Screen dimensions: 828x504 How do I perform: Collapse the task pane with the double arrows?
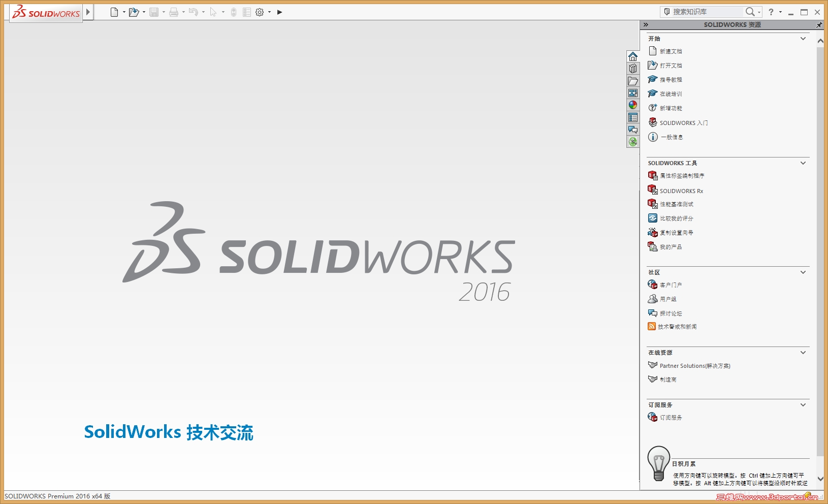point(646,24)
